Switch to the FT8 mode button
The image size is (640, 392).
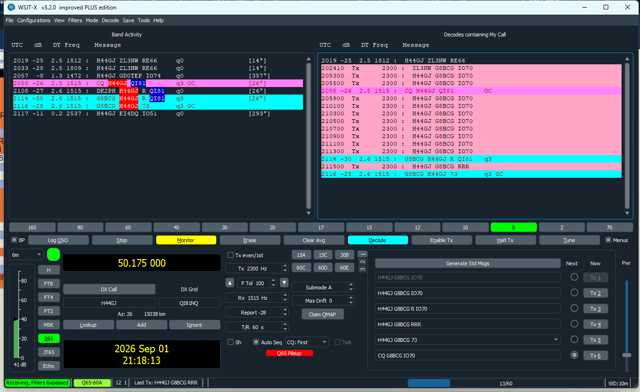point(49,283)
